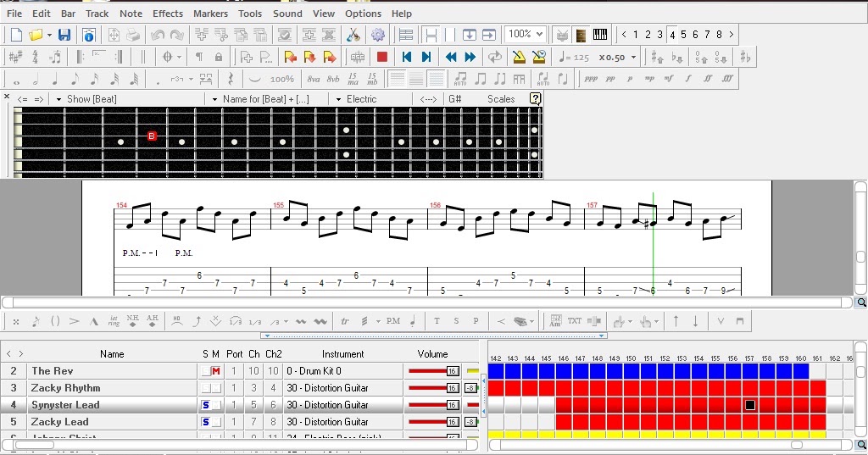The width and height of the screenshot is (868, 455).
Task: Toggle Solo on Synyster Lead track
Action: (206, 405)
